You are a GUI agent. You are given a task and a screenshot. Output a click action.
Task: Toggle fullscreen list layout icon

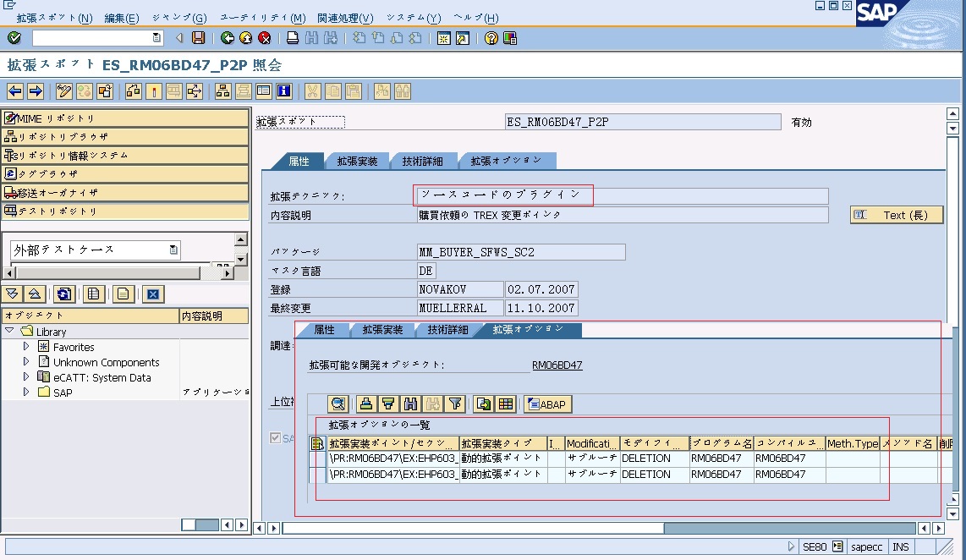click(x=264, y=92)
